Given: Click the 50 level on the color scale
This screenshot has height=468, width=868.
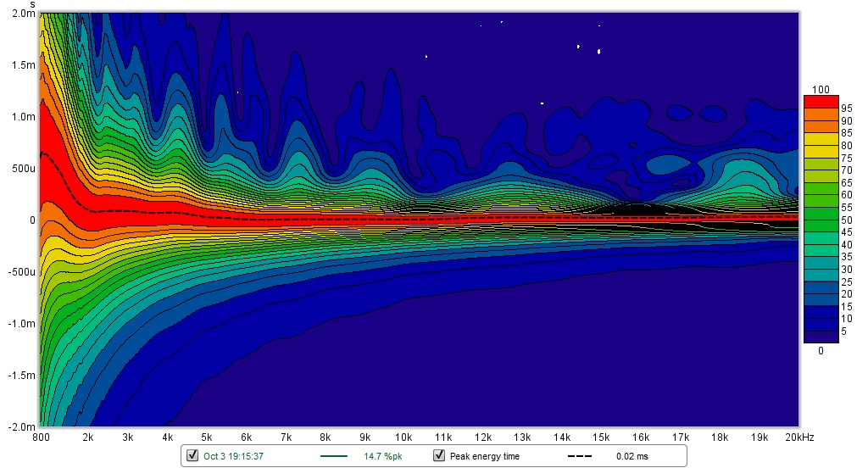Looking at the screenshot, I should click(x=847, y=220).
